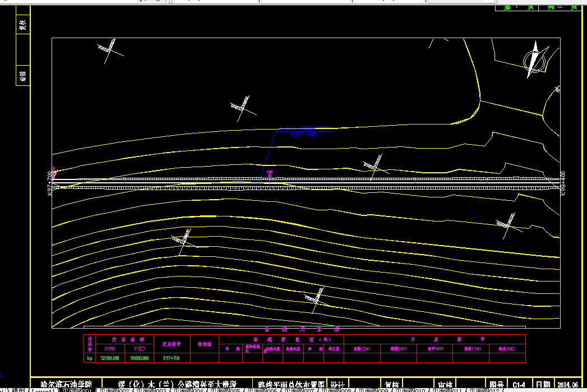Screen dimensions: 587x392
Task: Open the 平面图009 layout tab
Action: coord(373,390)
